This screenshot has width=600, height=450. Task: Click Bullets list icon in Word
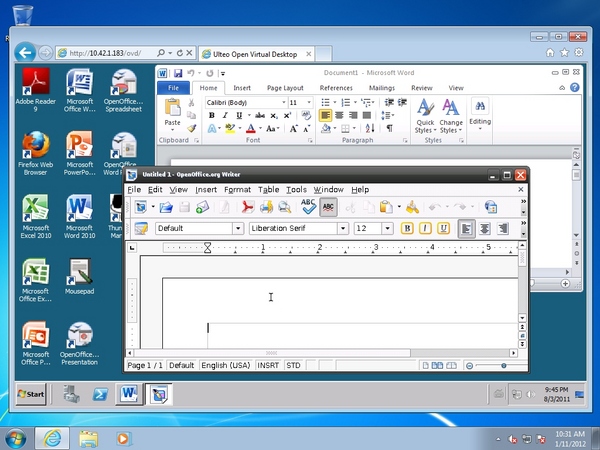(x=325, y=102)
